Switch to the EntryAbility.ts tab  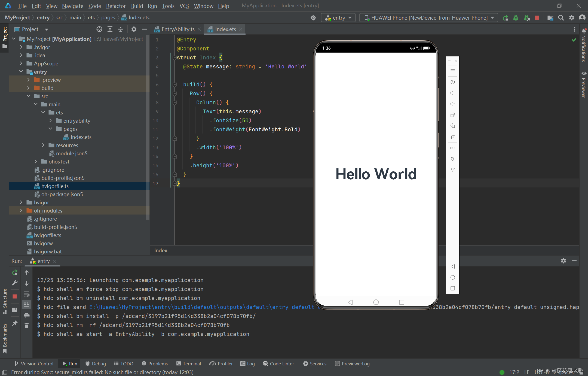[x=178, y=29]
